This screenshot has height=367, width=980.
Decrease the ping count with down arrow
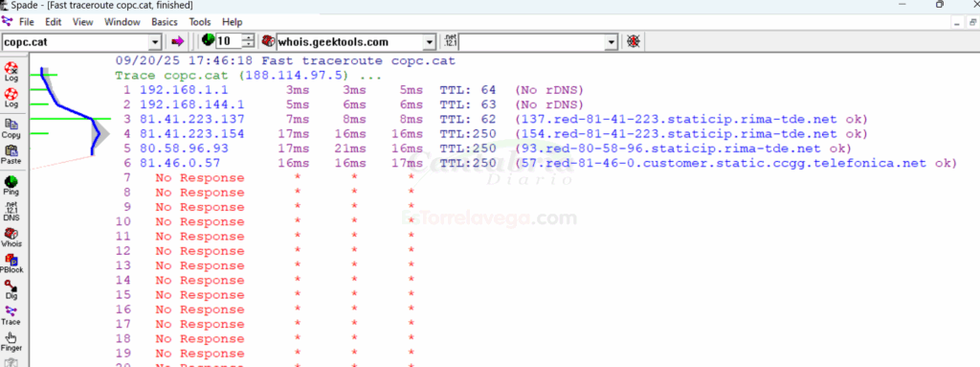(x=249, y=45)
